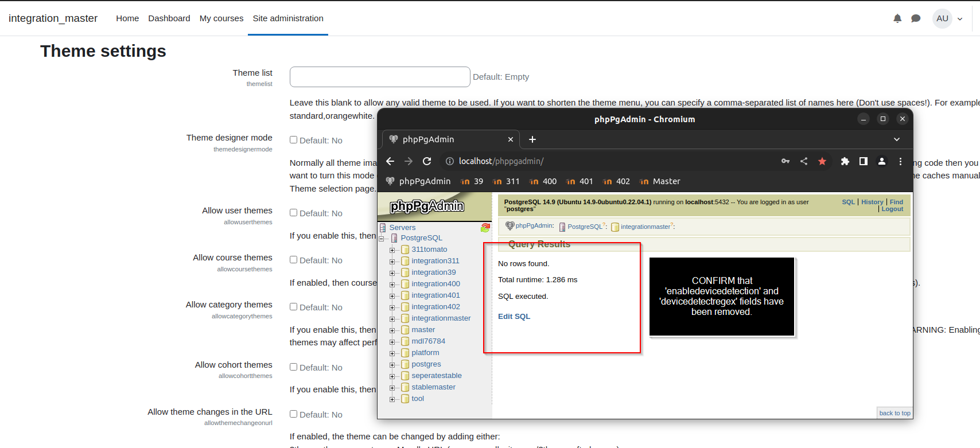Screen dimensions: 980x448
Task: Open Chromium profile icon
Action: tap(882, 161)
